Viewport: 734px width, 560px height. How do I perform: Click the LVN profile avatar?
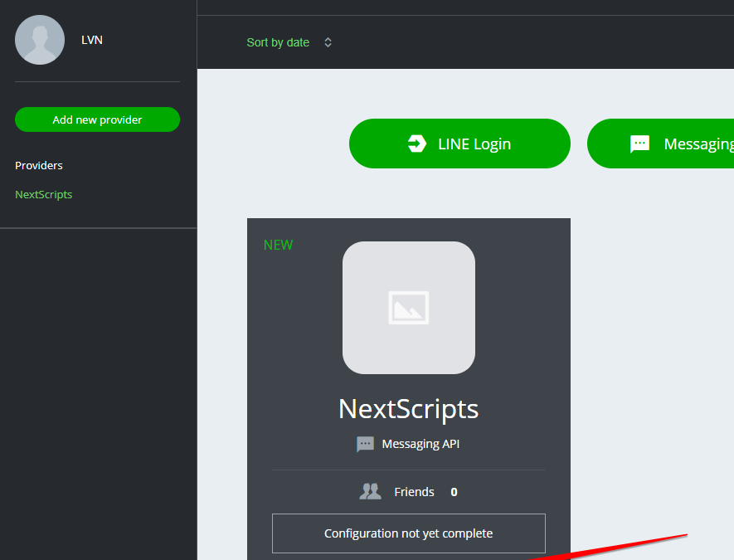click(x=40, y=40)
